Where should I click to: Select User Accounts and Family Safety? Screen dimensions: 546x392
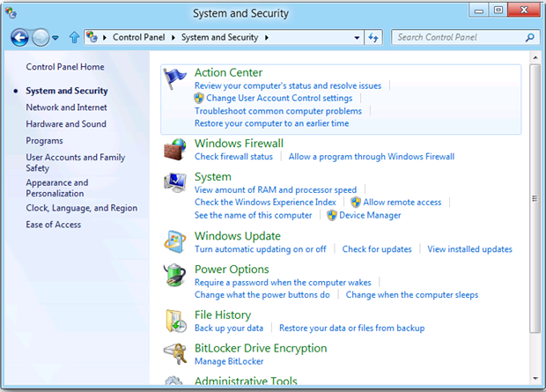[76, 162]
